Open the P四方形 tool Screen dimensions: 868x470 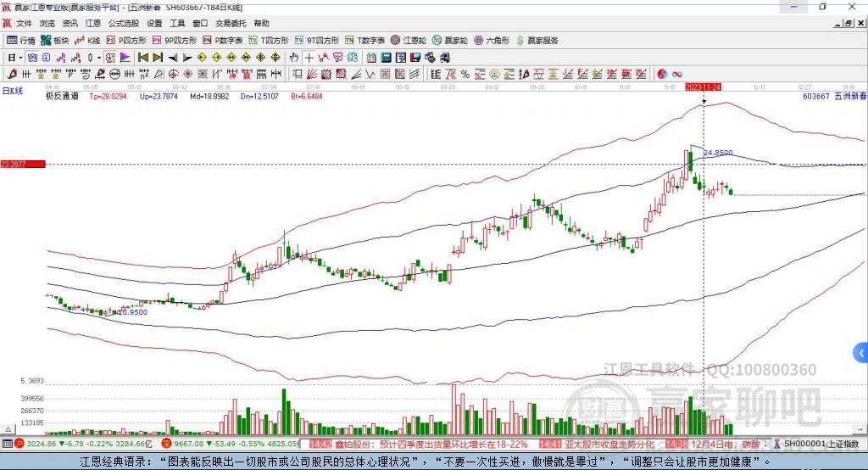coord(126,41)
